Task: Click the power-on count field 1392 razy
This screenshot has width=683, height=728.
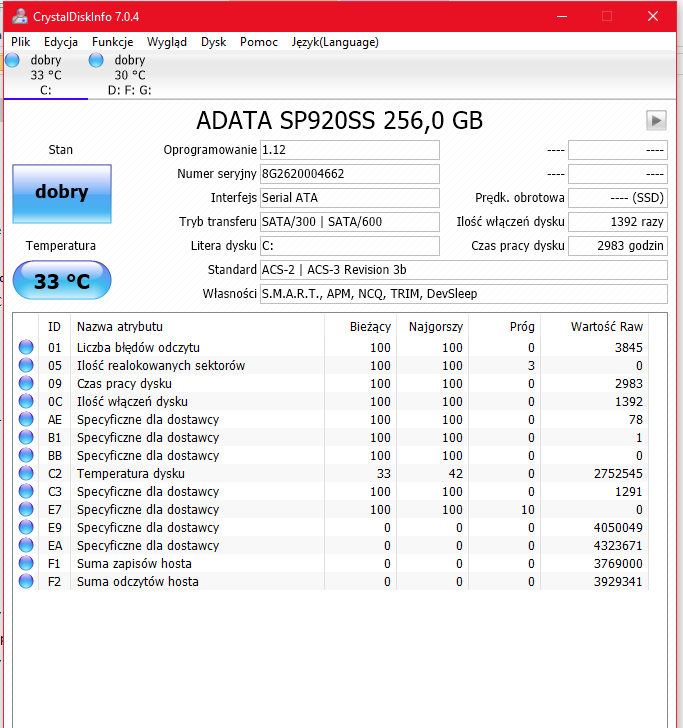Action: tap(618, 222)
